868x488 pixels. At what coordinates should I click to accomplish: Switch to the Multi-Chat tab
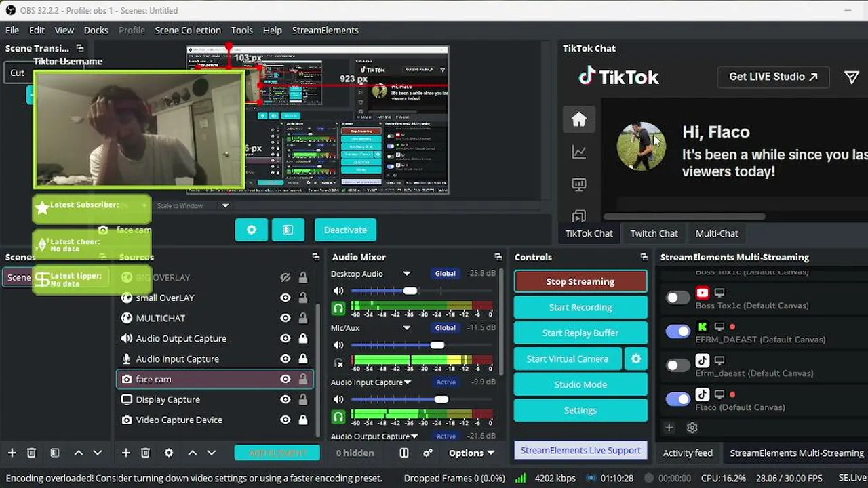point(717,233)
